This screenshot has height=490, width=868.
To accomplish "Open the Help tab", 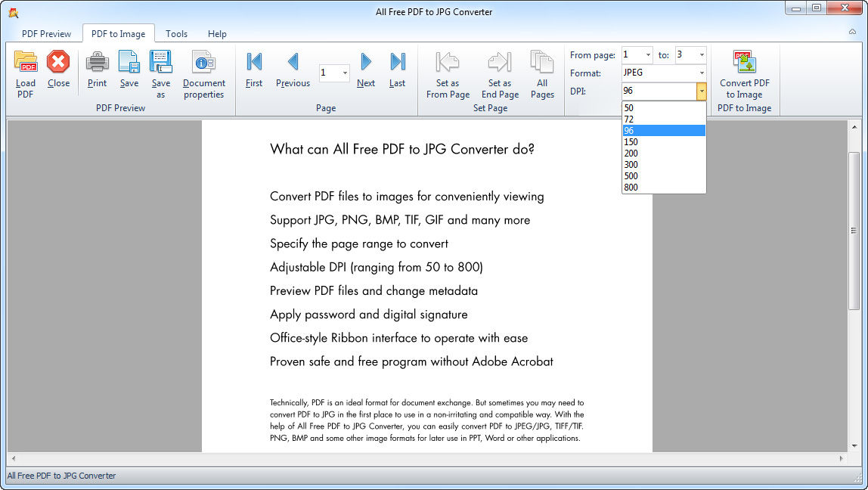I will click(x=217, y=34).
